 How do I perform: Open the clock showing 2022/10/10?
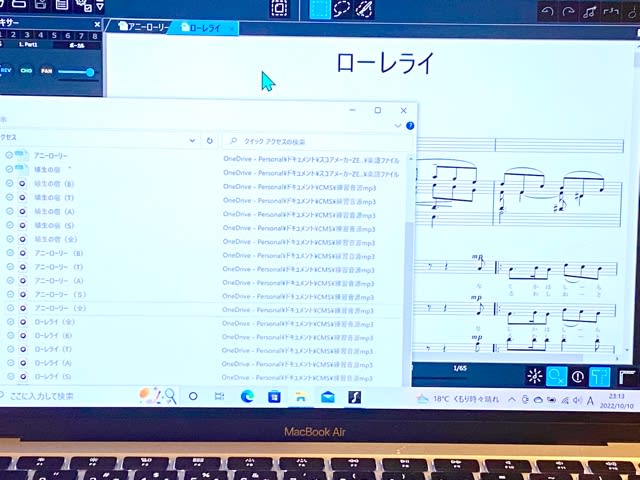[x=616, y=401]
